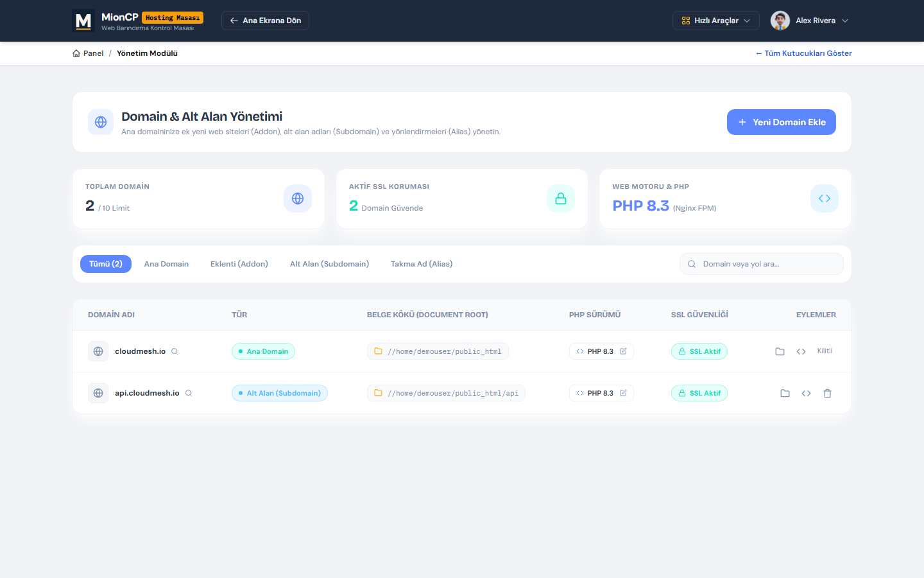
Task: Click Yeni Domain Ekle button
Action: [782, 122]
